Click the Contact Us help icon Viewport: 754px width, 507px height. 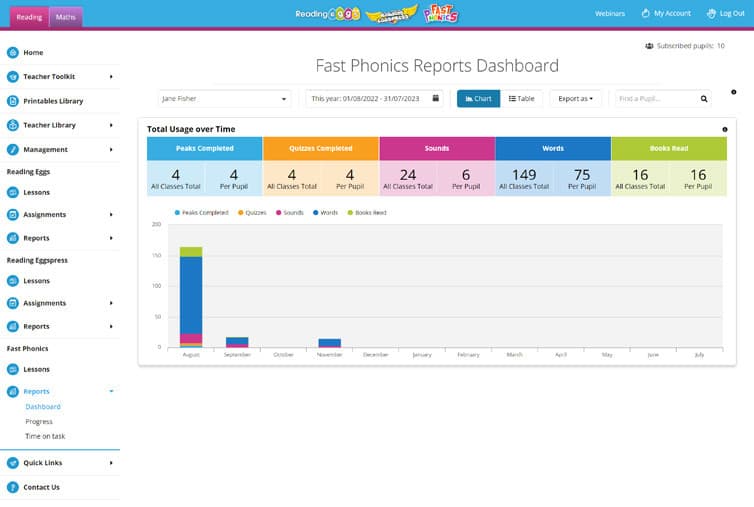click(13, 487)
